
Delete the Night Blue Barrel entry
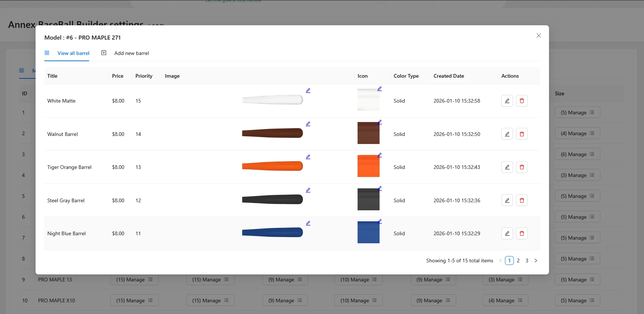[x=522, y=233]
